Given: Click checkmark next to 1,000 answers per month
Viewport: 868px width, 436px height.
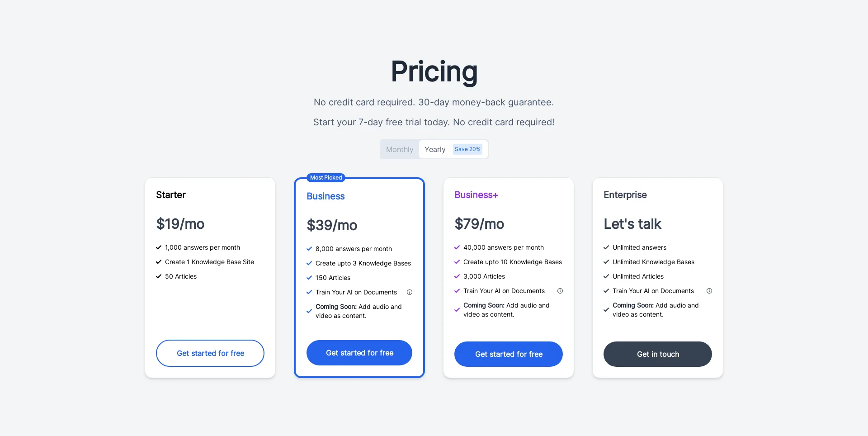Looking at the screenshot, I should [159, 247].
